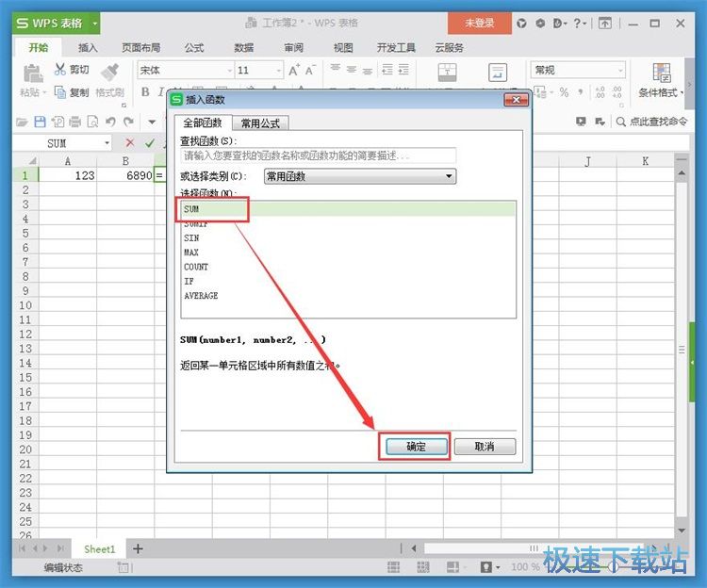Click the Paste clipboard icon
Screen dimensions: 707x588
(33, 73)
